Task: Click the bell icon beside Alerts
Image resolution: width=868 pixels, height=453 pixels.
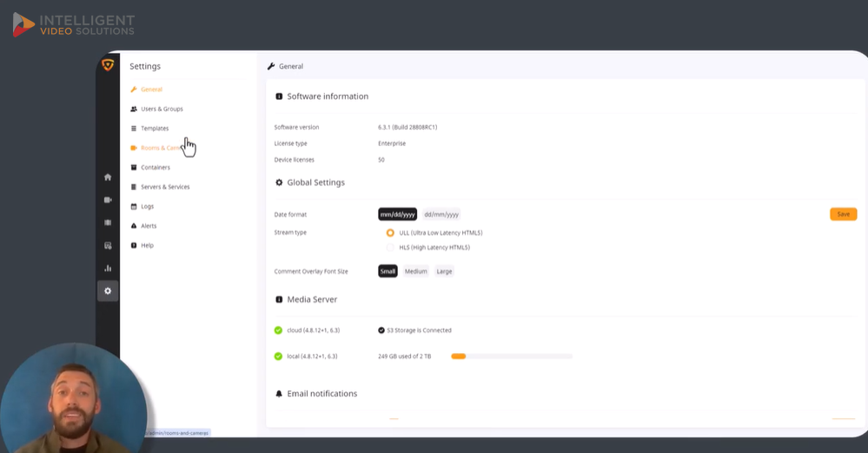Action: 134,226
